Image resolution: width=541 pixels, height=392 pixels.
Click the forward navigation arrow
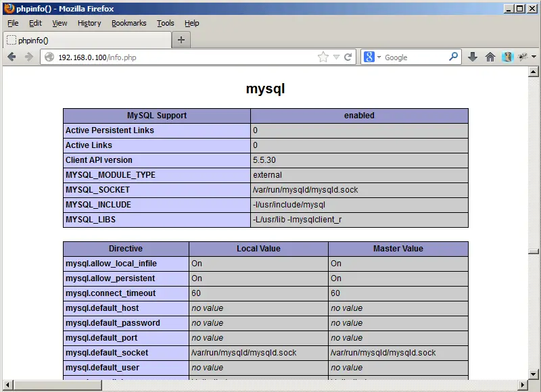29,57
